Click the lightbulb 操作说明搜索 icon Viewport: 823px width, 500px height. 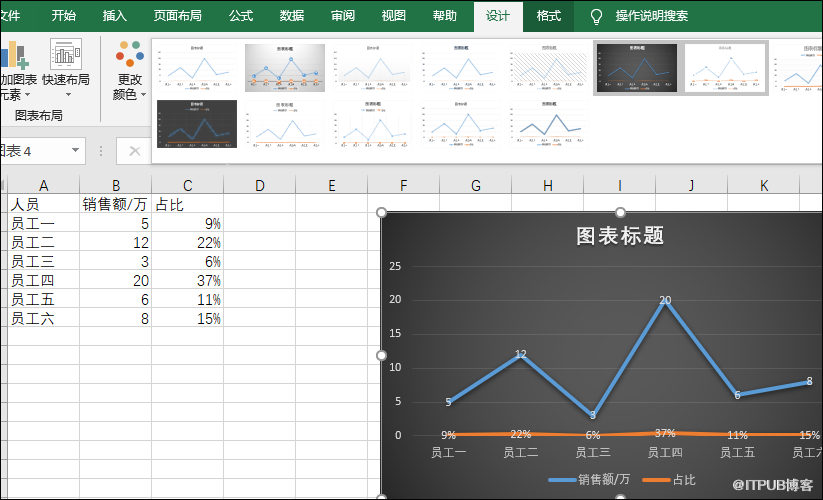point(597,16)
